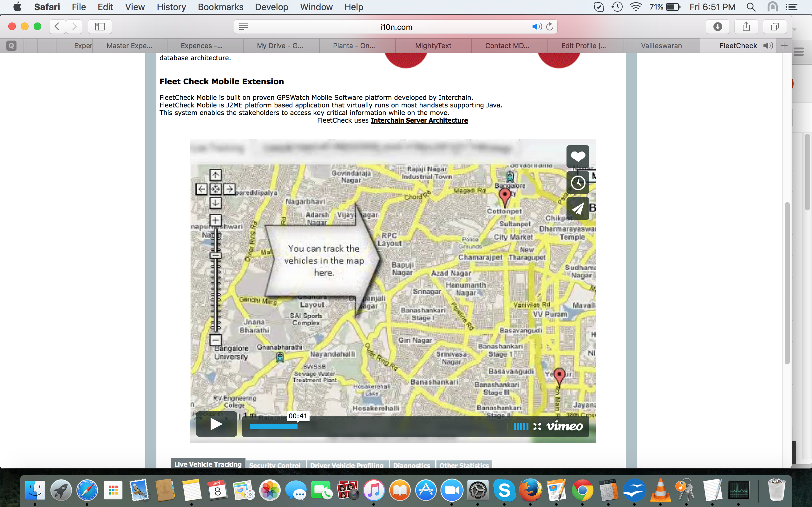Mute audio from the address bar speaker
812x507 pixels.
(x=537, y=27)
